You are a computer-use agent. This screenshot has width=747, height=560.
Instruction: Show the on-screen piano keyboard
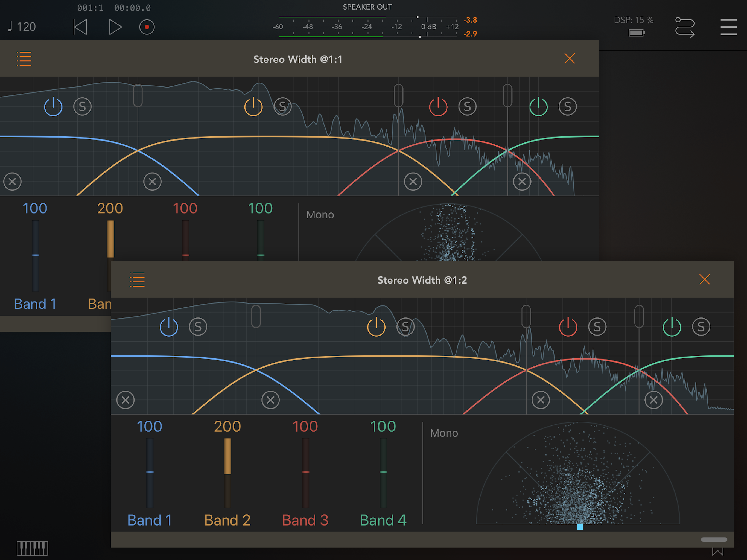point(33,548)
